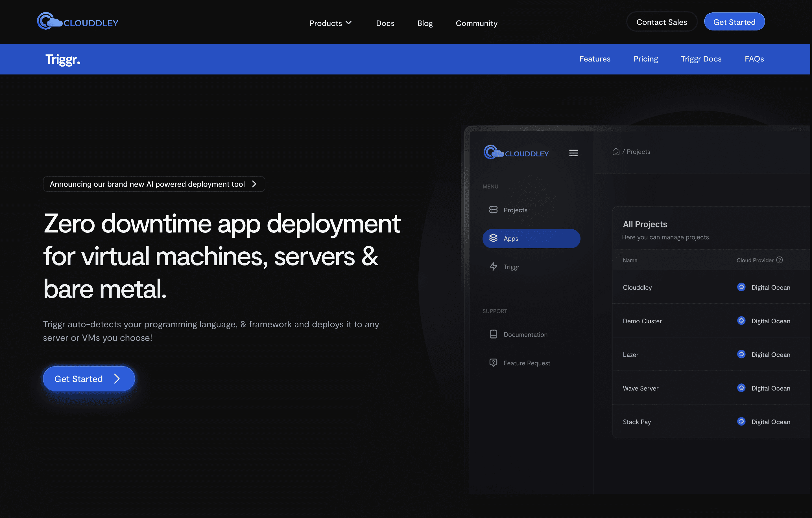
Task: Open the Pricing tab in the Triggr bar
Action: [x=645, y=59]
